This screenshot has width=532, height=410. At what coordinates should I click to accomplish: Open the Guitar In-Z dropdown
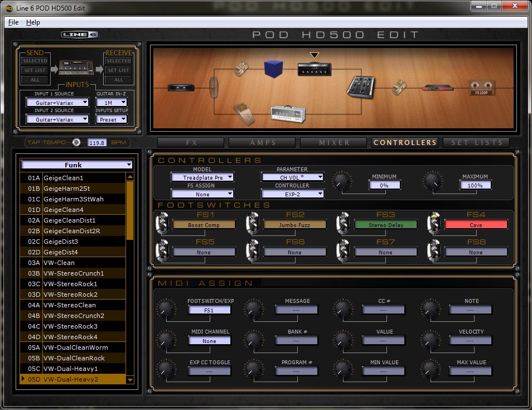coord(112,103)
